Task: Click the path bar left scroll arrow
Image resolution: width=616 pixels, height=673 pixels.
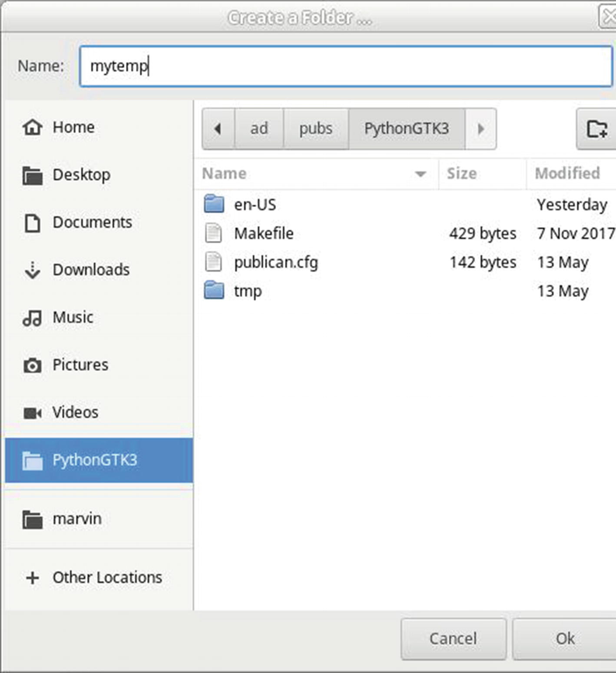Action: point(218,129)
